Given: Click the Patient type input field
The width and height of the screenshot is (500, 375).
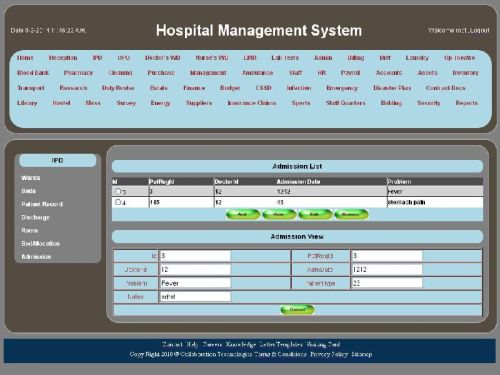Looking at the screenshot, I should pos(387,283).
